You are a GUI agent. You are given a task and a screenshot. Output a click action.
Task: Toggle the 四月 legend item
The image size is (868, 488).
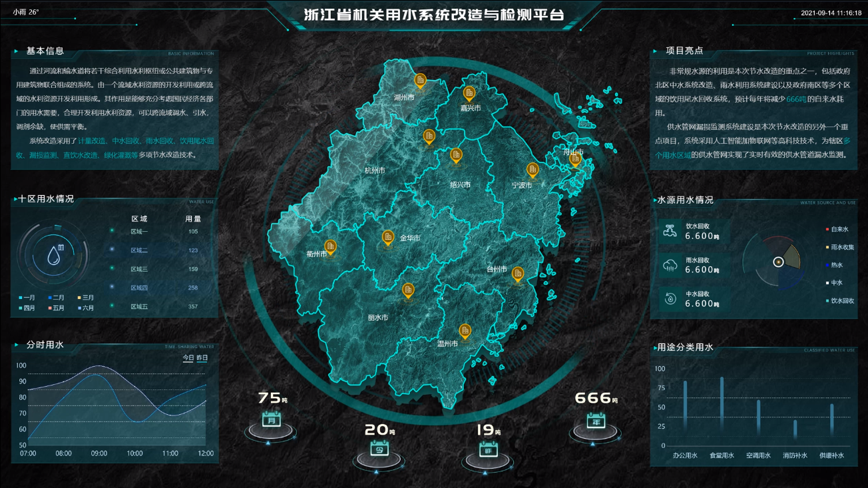[x=27, y=308]
